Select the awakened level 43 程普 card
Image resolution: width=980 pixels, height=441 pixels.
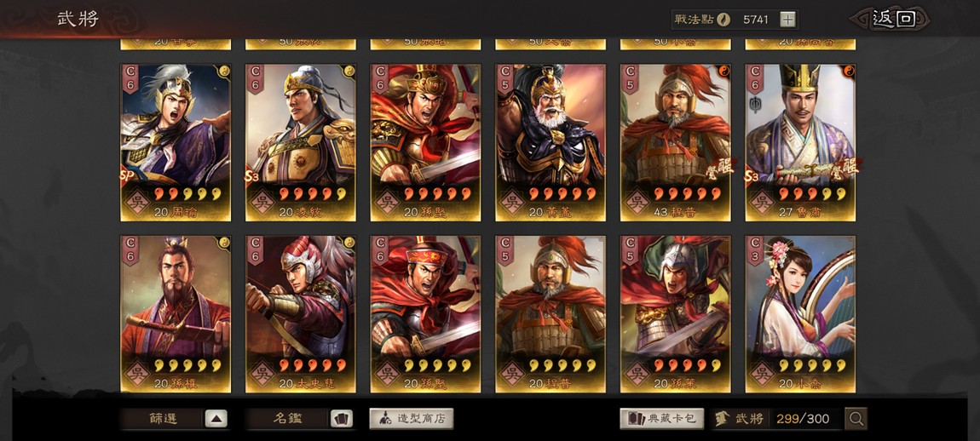click(676, 142)
